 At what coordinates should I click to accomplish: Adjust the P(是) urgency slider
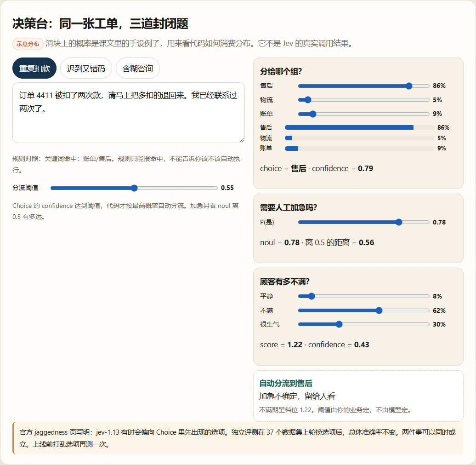(364, 222)
